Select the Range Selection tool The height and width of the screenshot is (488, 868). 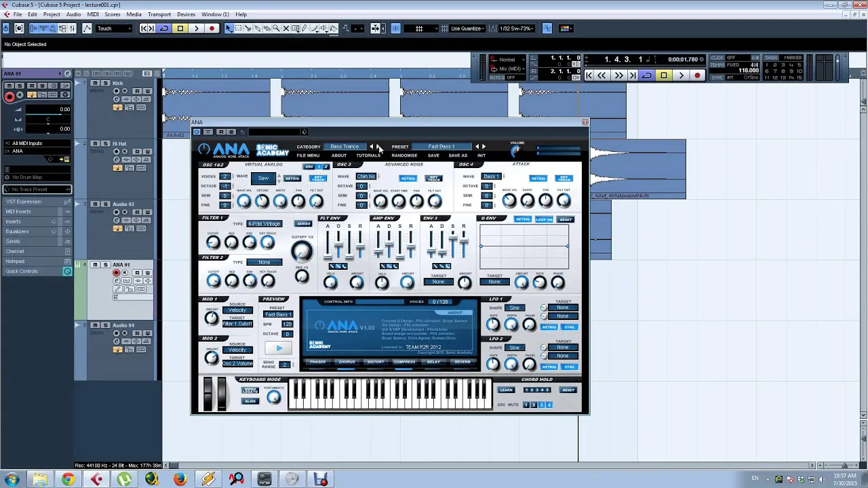(239, 28)
